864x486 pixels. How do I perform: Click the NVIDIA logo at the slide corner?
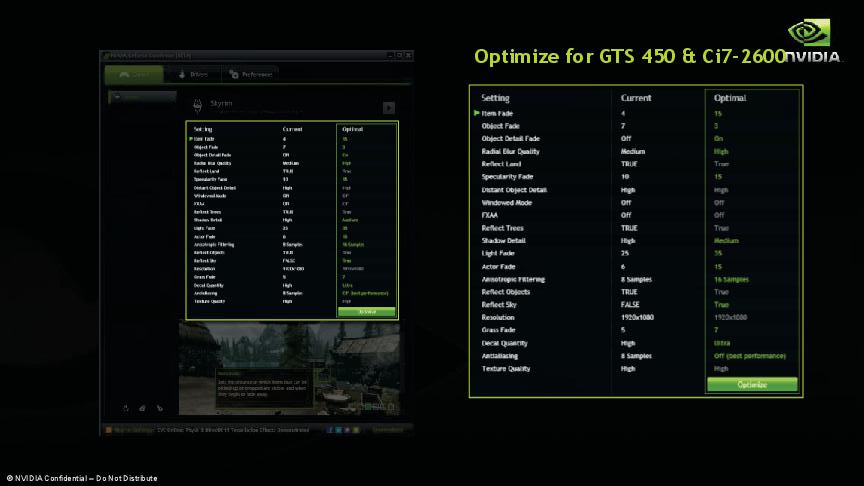coord(812,41)
